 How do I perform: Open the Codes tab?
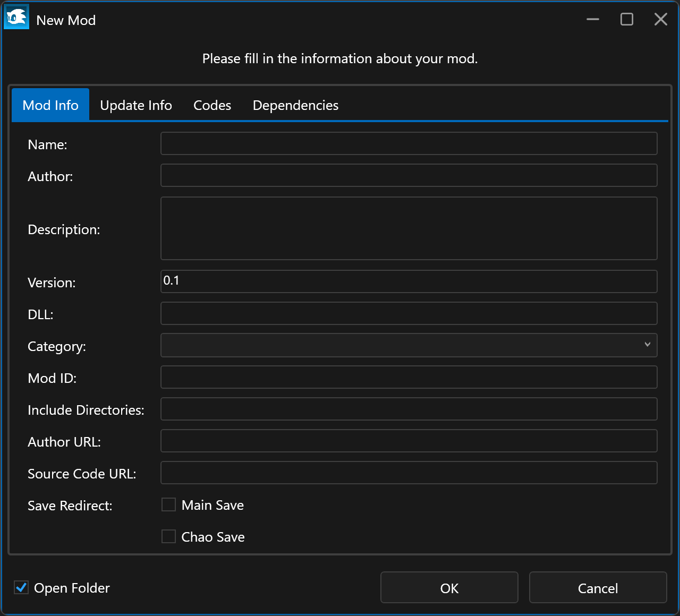click(x=212, y=105)
